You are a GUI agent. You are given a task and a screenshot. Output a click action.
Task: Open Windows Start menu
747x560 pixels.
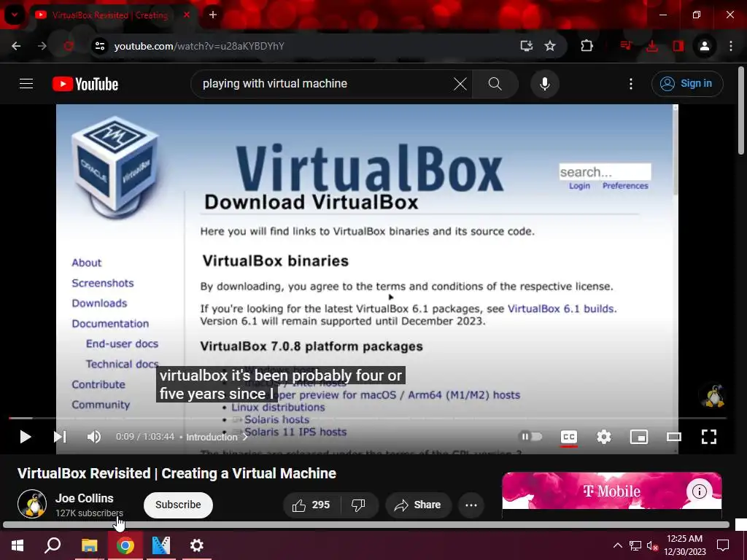[x=18, y=545]
